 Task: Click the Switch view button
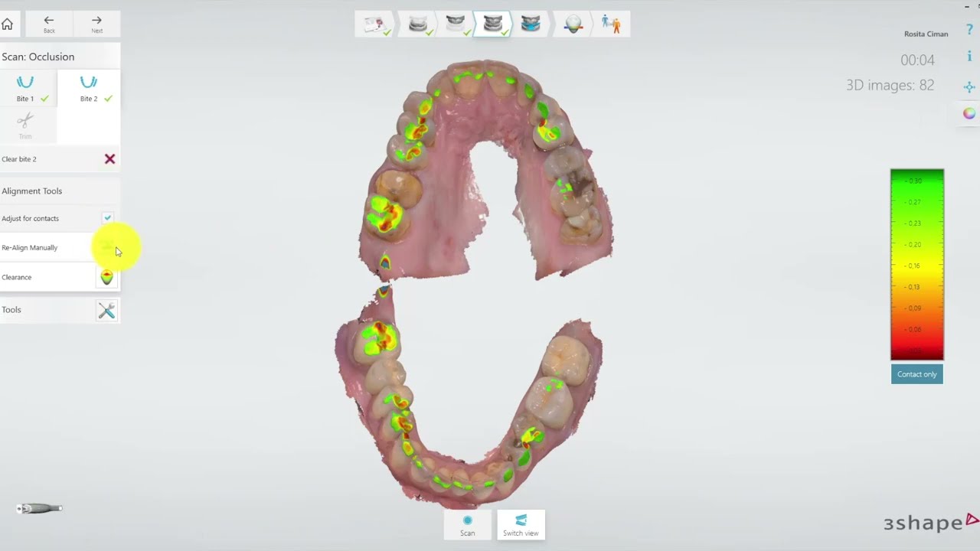pyautogui.click(x=521, y=525)
